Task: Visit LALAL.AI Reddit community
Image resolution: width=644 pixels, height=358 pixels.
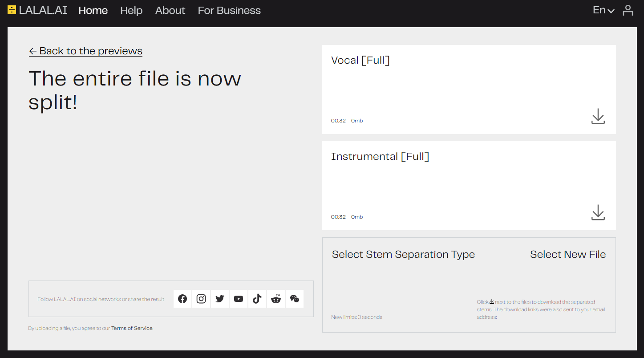Action: pyautogui.click(x=276, y=299)
